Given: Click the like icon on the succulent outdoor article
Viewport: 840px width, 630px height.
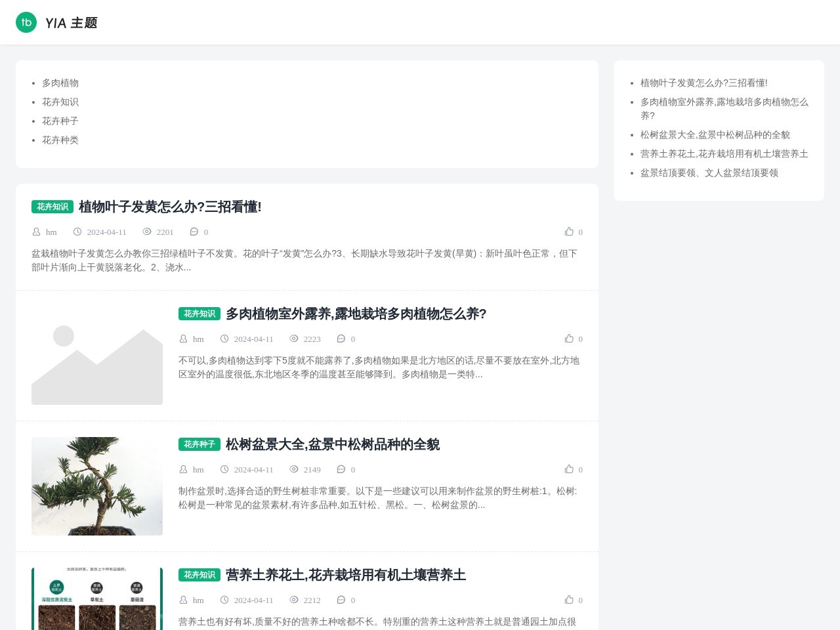Looking at the screenshot, I should (x=570, y=339).
